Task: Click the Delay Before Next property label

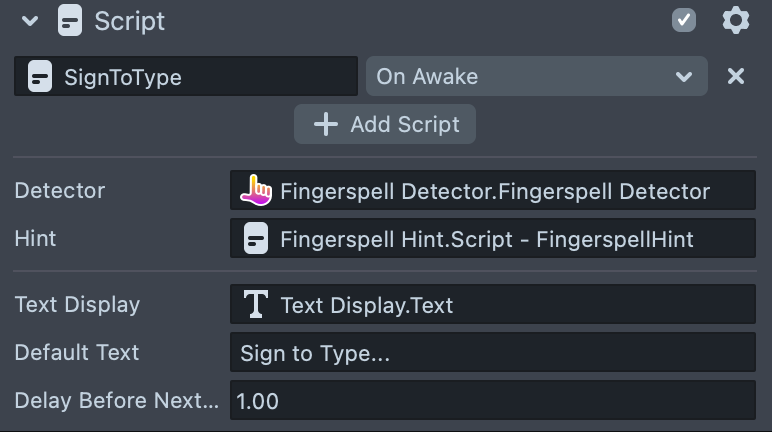Action: 116,401
